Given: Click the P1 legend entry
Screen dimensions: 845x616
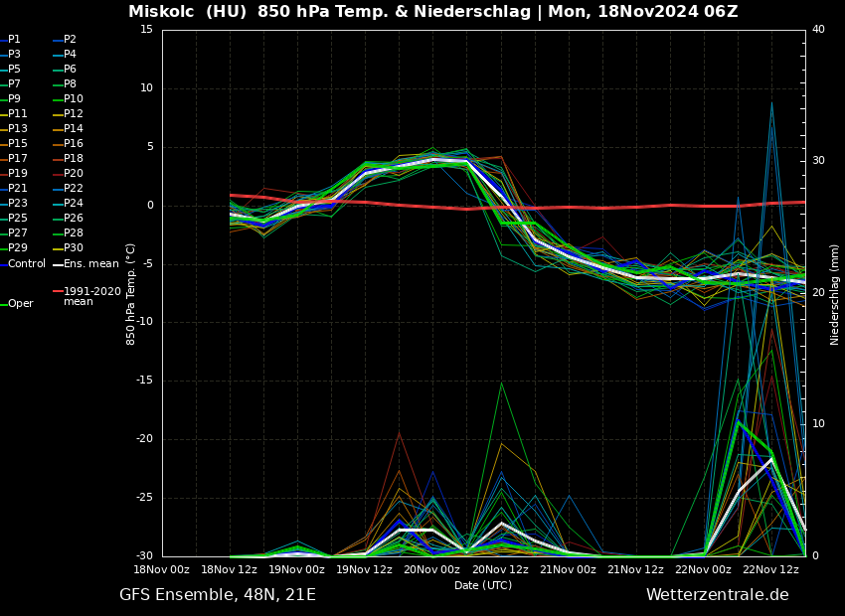Looking at the screenshot, I should [x=14, y=40].
